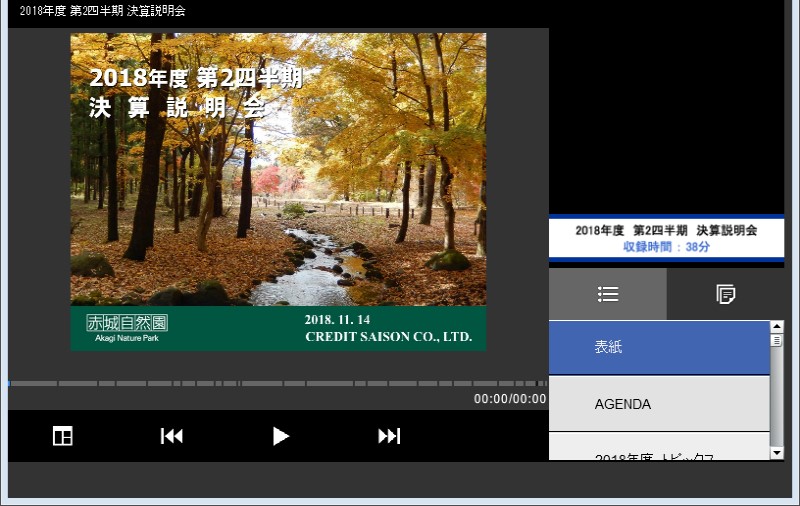The image size is (800, 506).
Task: Skip to next slide chapter
Action: (389, 436)
